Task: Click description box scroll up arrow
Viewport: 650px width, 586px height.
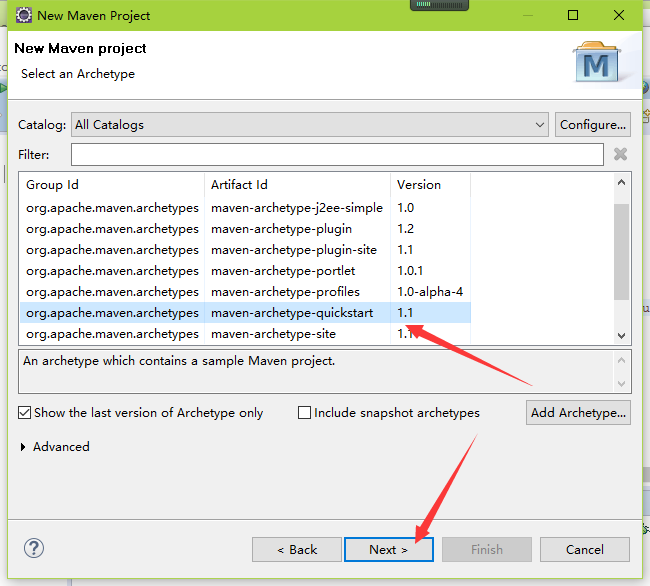Action: tap(621, 360)
